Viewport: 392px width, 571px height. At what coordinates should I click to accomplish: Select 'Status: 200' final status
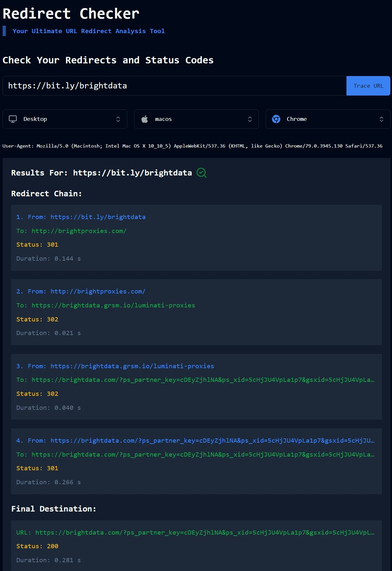[x=37, y=546]
